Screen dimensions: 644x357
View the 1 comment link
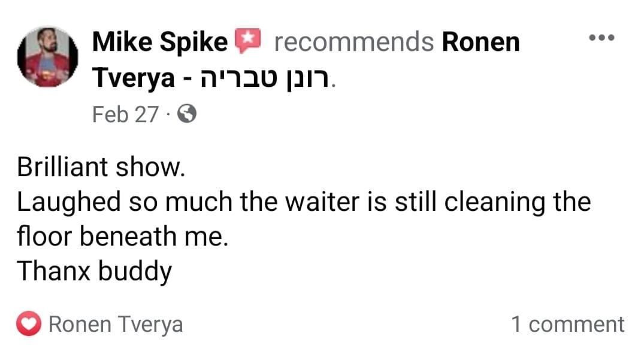pyautogui.click(x=567, y=325)
